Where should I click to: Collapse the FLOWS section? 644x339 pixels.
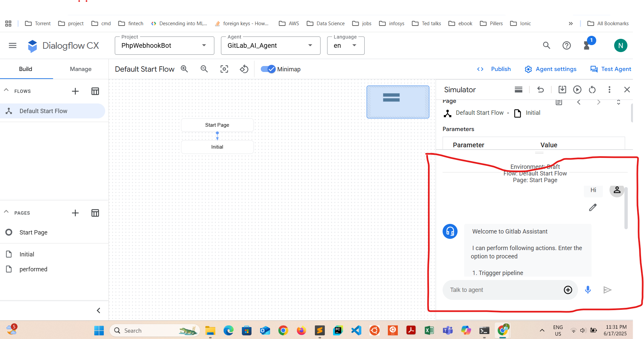pos(6,90)
